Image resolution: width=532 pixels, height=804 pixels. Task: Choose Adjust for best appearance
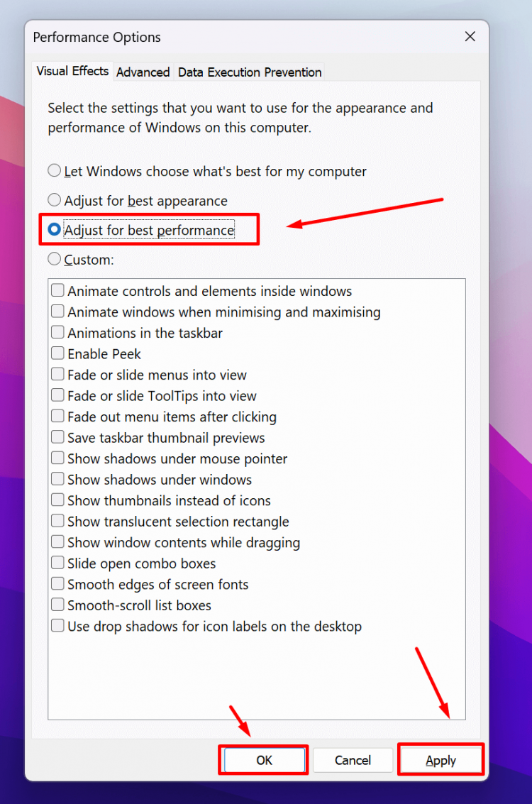coord(54,199)
